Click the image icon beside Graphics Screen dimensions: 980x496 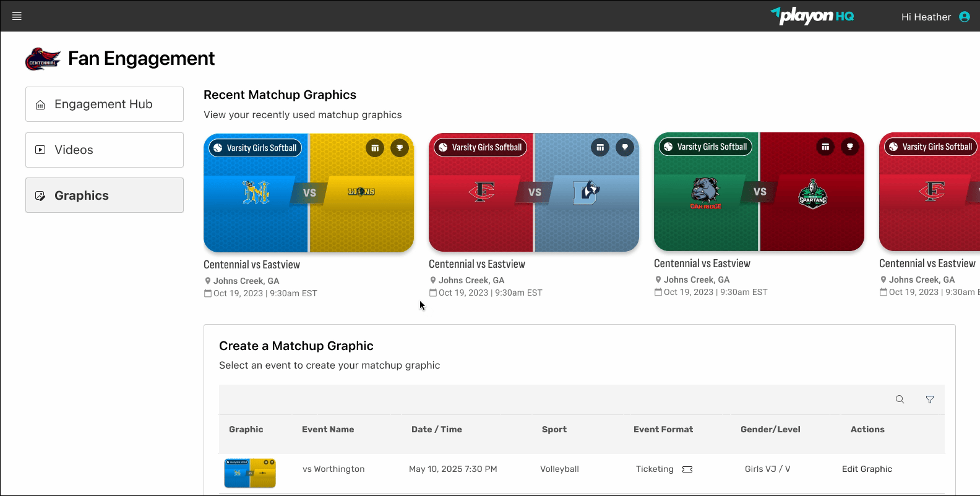[40, 195]
